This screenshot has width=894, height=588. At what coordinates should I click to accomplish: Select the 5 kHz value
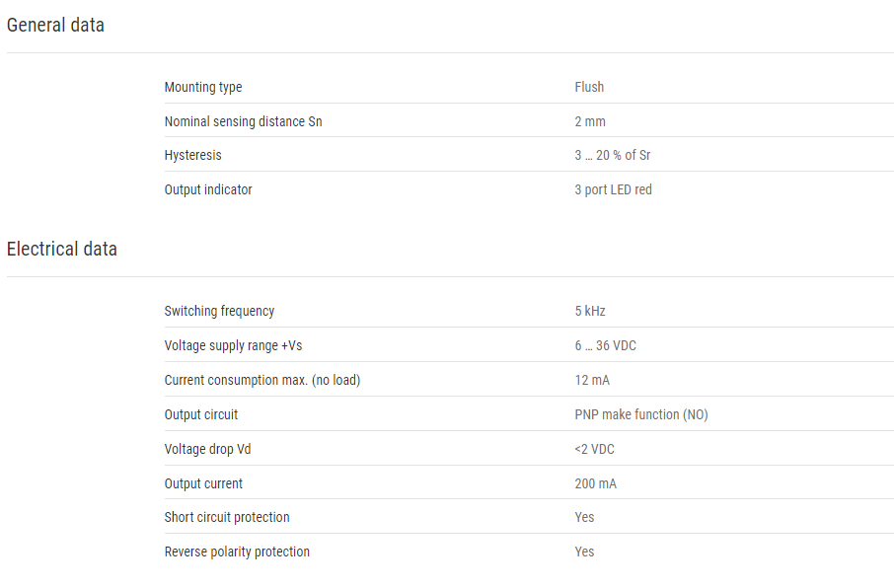pos(590,311)
